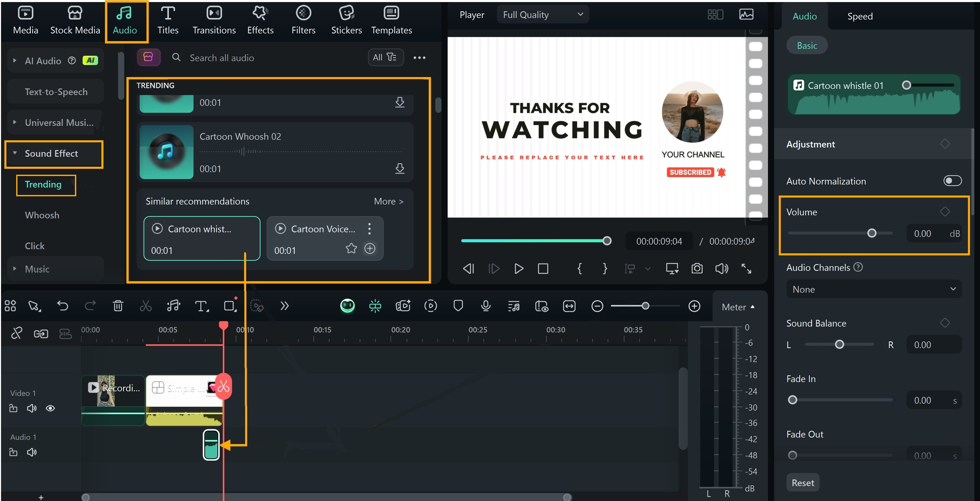980x501 pixels.
Task: Add Cartoon Voice to the timeline
Action: [x=370, y=249]
